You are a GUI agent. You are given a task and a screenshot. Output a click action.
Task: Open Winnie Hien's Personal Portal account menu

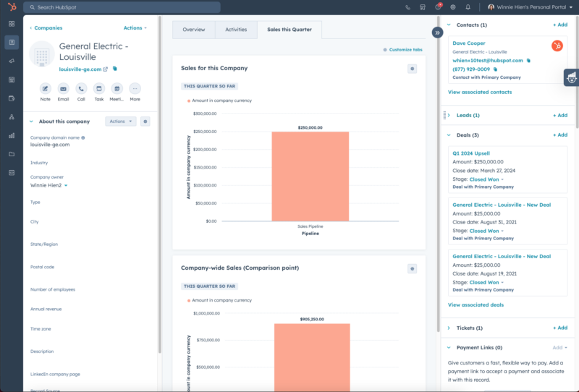tap(531, 7)
